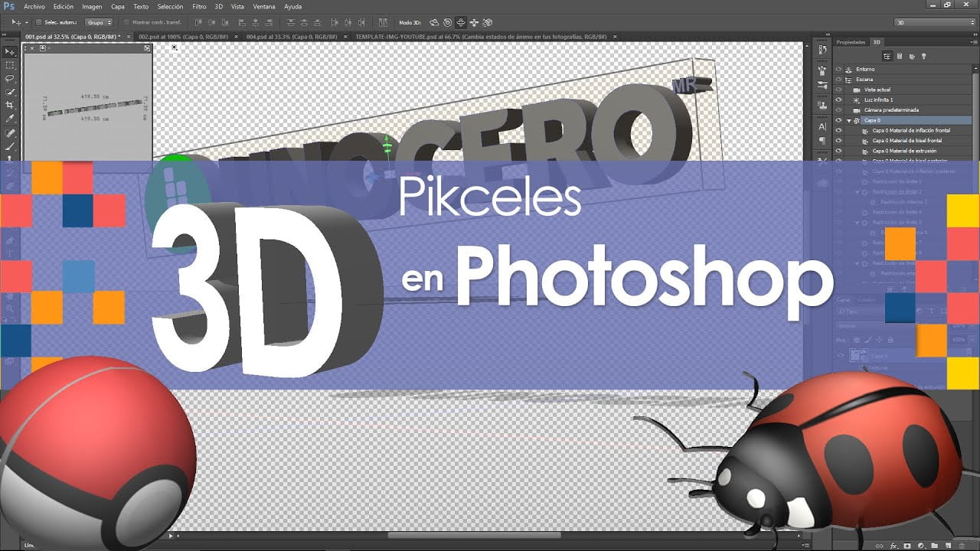This screenshot has width=980, height=551.
Task: Enable Mostrar contr. transf. checkbox
Action: click(x=126, y=22)
